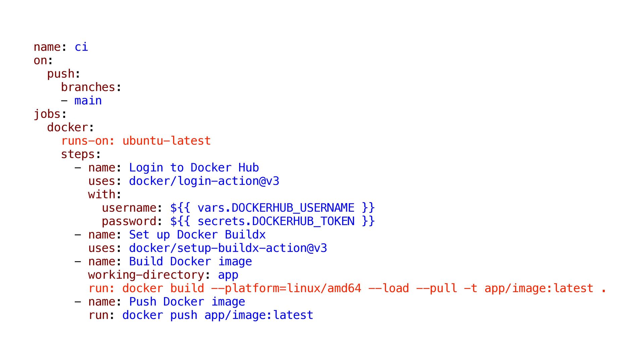Select 'docker/login-action@v3' action reference
The width and height of the screenshot is (644, 362).
pos(204,181)
